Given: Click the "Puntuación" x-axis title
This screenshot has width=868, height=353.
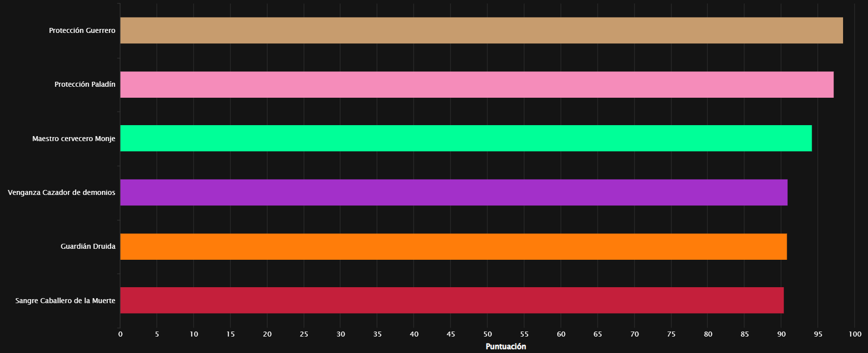Looking at the screenshot, I should coord(506,347).
